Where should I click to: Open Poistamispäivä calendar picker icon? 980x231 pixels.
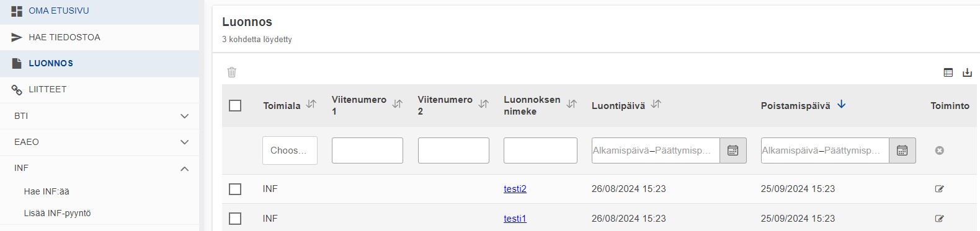902,150
